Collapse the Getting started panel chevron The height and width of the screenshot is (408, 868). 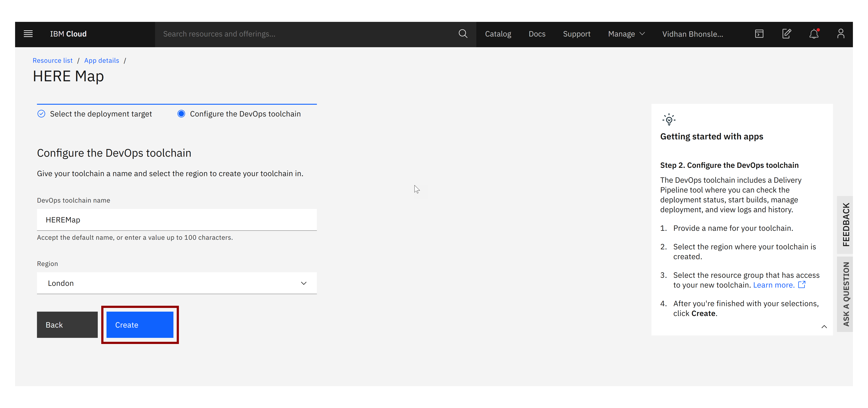pyautogui.click(x=824, y=326)
